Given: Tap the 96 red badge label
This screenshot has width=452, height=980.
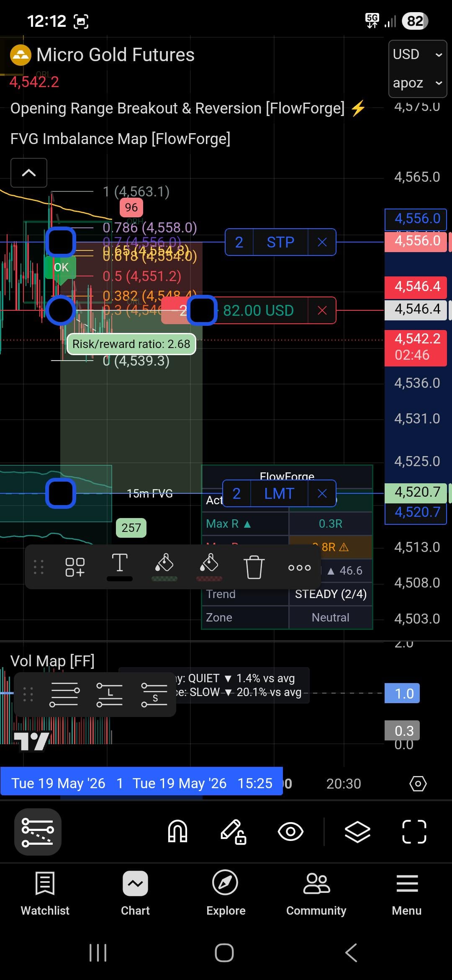Looking at the screenshot, I should tap(131, 207).
